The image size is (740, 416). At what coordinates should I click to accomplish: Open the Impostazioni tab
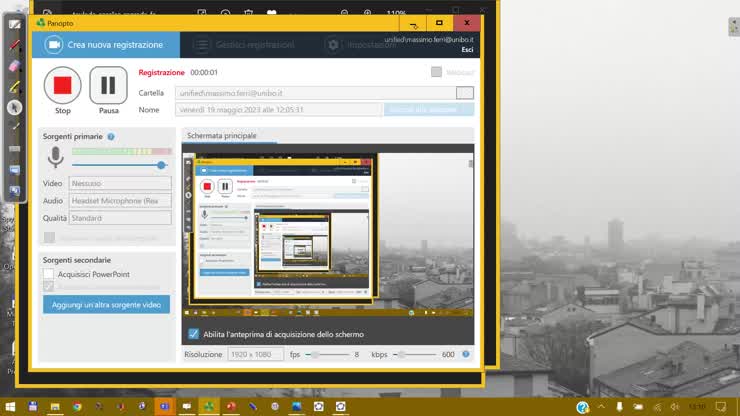coord(362,45)
